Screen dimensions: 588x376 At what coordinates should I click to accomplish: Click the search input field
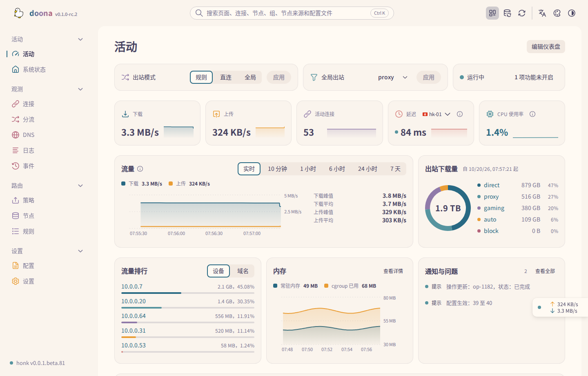tap(292, 13)
